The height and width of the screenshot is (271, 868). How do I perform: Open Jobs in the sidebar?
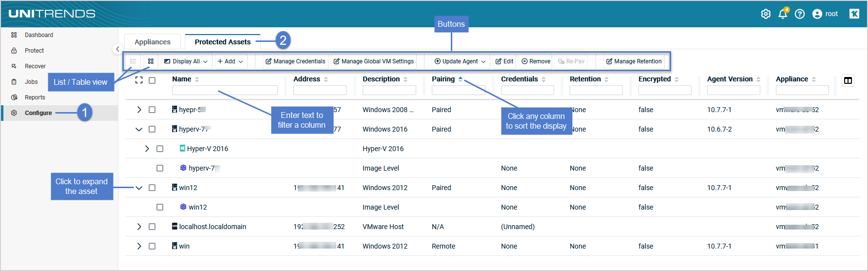[31, 82]
